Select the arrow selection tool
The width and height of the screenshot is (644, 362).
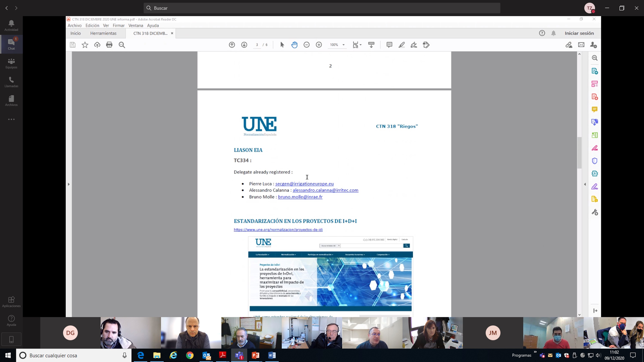coord(282,45)
